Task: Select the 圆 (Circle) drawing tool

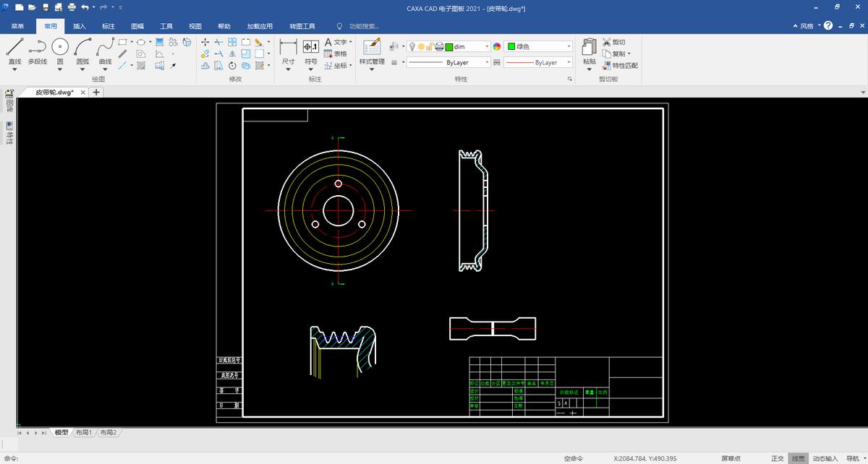Action: (60, 48)
